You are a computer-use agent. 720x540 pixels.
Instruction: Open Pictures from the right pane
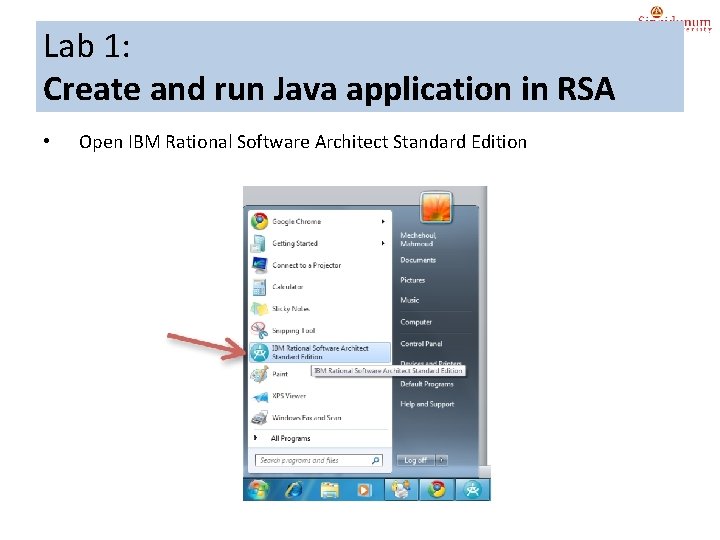412,280
